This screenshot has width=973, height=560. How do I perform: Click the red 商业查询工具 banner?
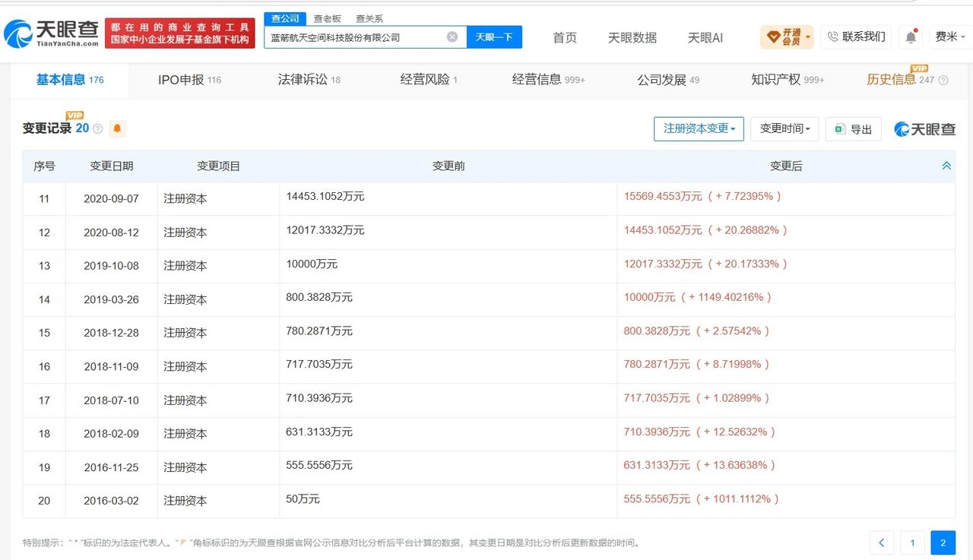pos(180,33)
